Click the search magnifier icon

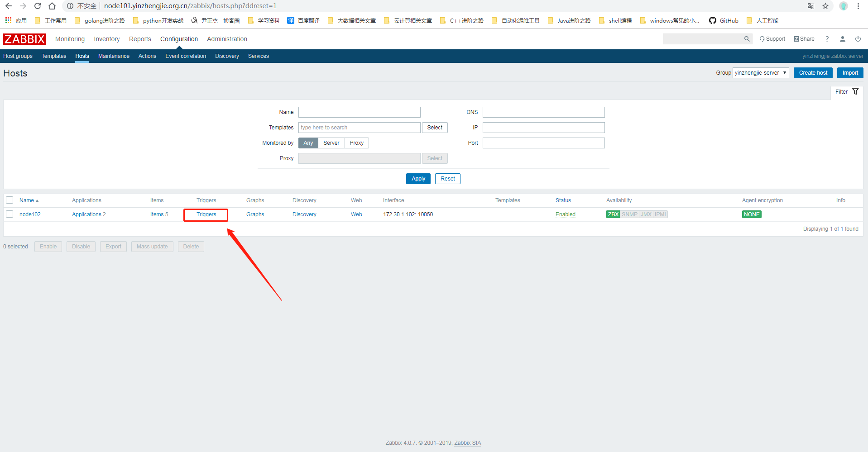(747, 39)
